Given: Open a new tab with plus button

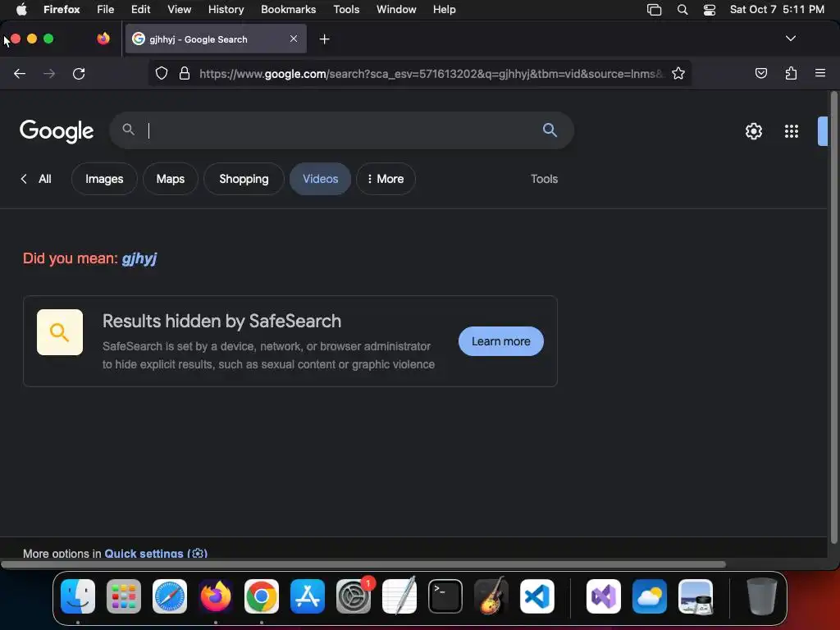Looking at the screenshot, I should point(324,39).
